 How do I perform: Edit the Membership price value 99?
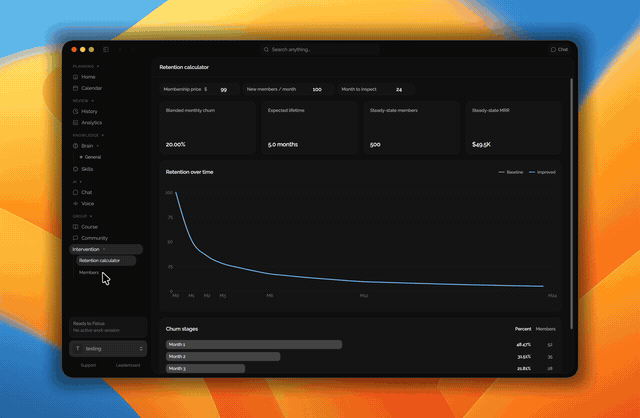223,89
